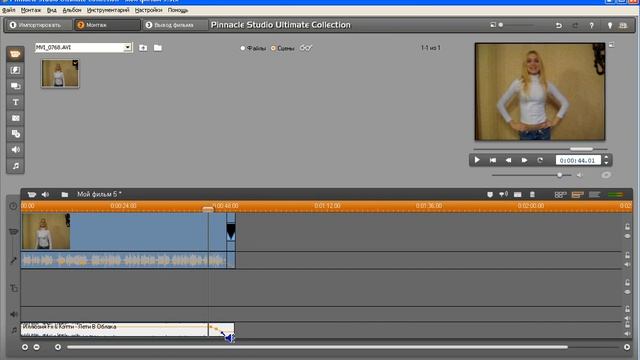
Task: Toggle loop playback in player
Action: pos(540,160)
